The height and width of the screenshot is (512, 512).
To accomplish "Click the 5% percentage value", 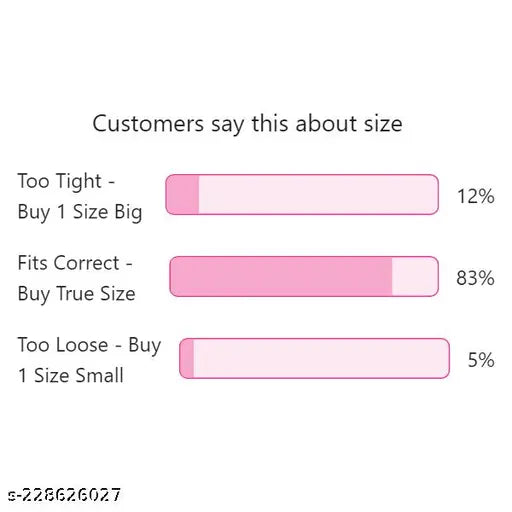I will tap(481, 360).
